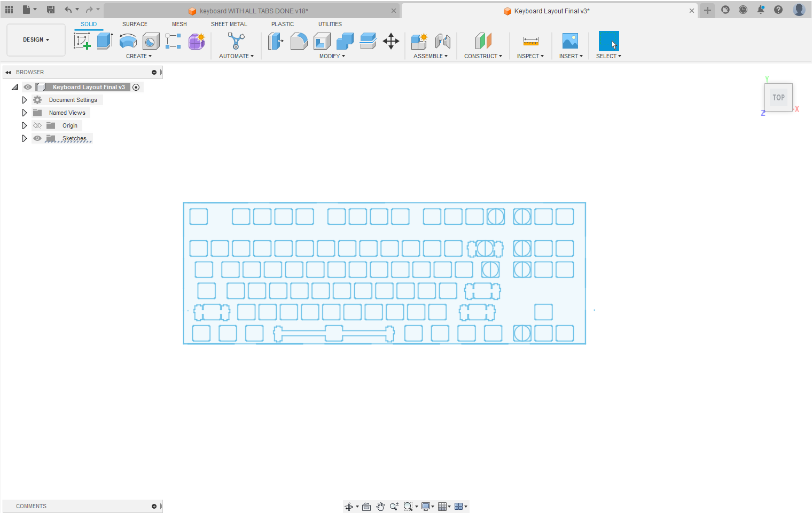Add a new design tab
812x513 pixels.
coord(707,10)
